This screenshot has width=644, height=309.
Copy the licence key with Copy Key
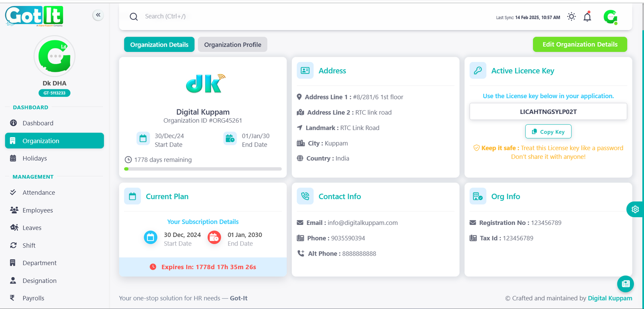point(548,132)
